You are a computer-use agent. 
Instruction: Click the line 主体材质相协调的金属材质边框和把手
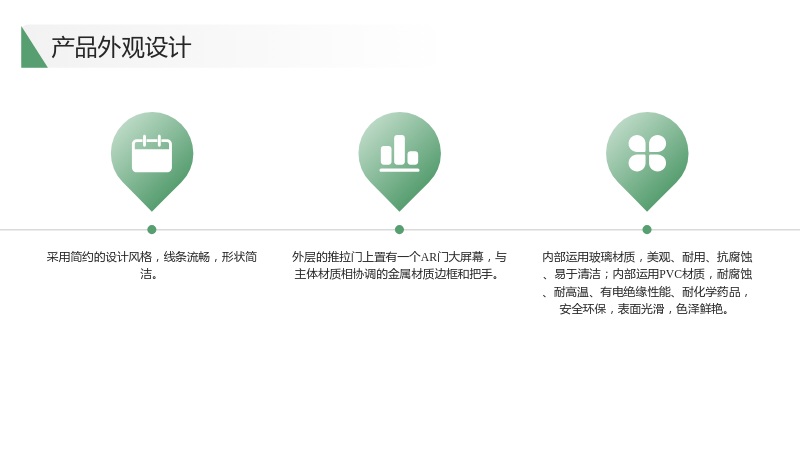click(396, 274)
